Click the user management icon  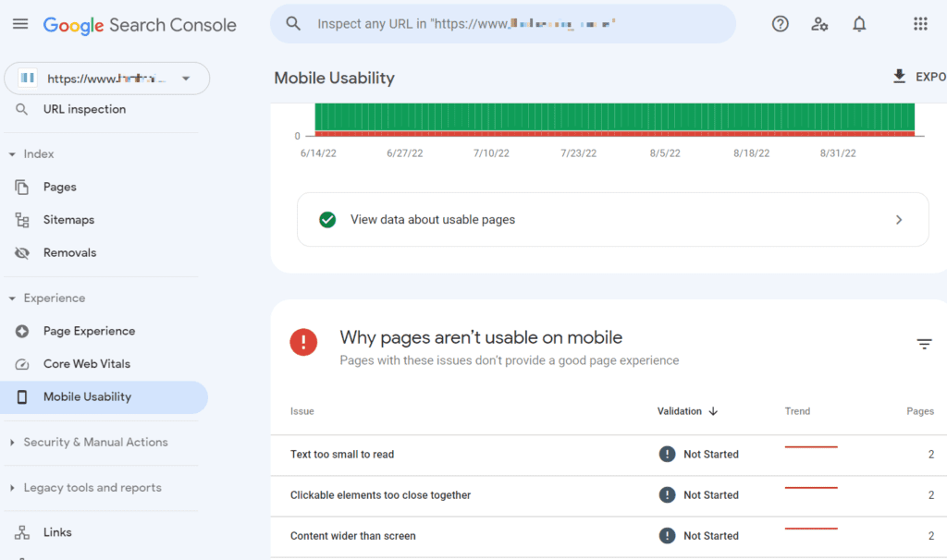[819, 23]
